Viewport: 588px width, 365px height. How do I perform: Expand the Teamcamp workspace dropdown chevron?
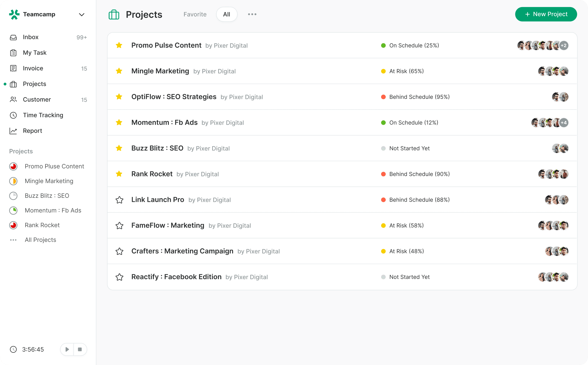[82, 14]
